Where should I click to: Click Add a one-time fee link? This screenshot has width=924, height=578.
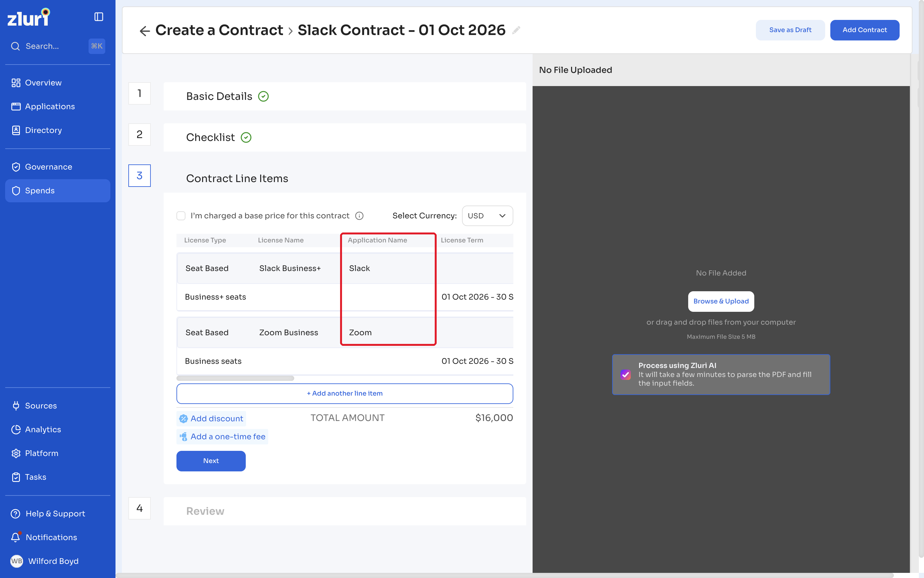pos(222,437)
